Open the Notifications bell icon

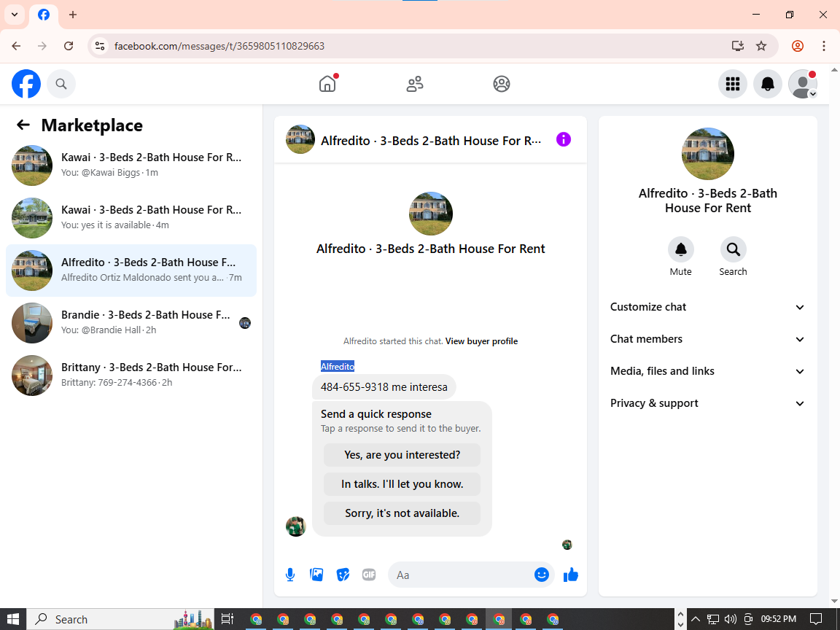[x=768, y=84]
